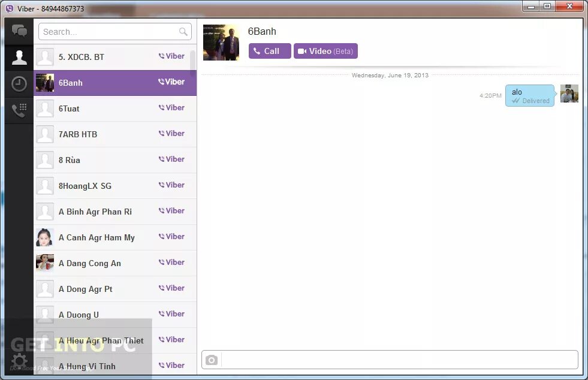This screenshot has width=588, height=380.
Task: Click Viber badge on A Hieu Agr Phan Thiet
Action: click(171, 339)
